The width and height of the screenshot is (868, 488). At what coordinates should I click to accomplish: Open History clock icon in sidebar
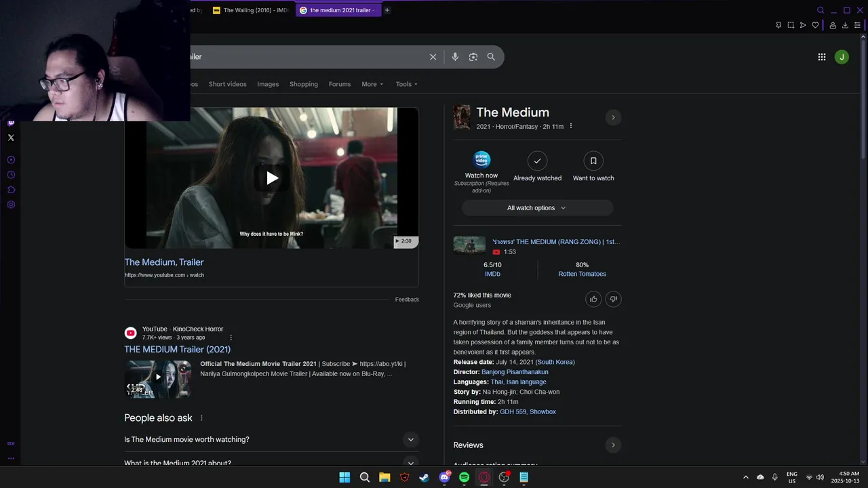[x=11, y=175]
